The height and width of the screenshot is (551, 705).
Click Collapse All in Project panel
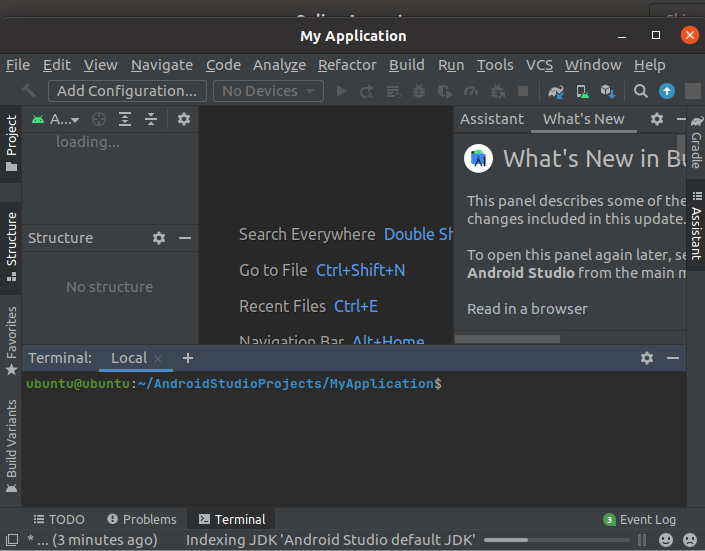pos(151,119)
